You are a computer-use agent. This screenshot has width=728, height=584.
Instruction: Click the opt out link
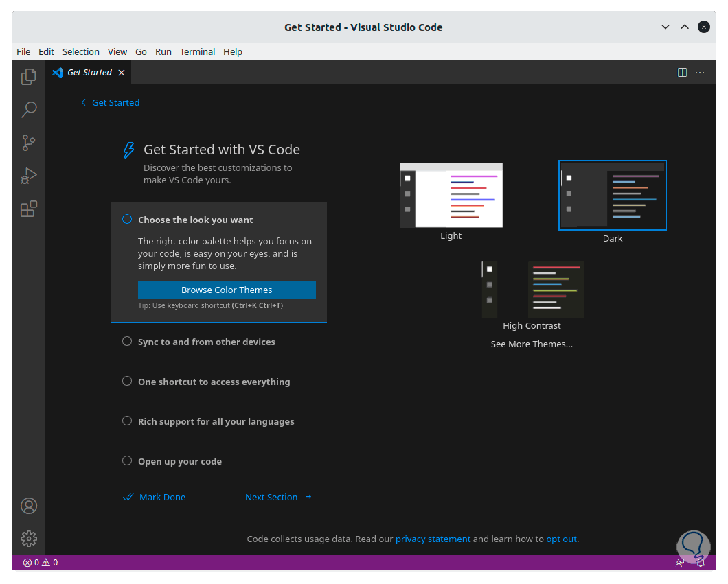point(561,539)
